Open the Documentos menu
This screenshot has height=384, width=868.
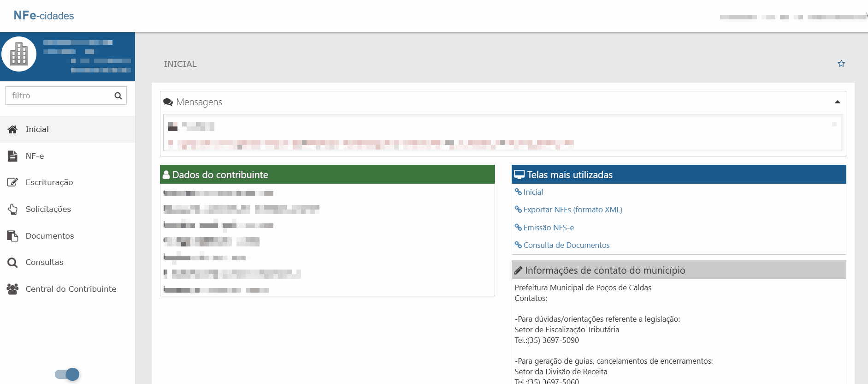67,236
